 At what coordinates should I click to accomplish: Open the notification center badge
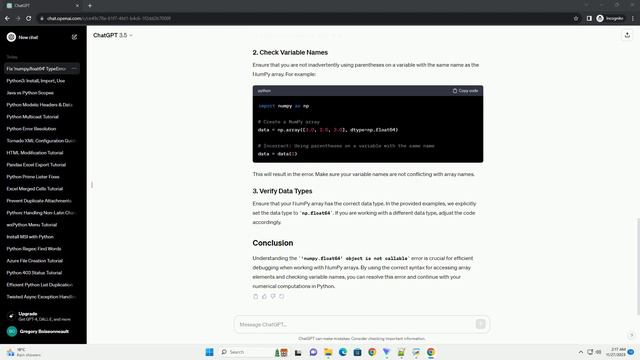(x=631, y=352)
